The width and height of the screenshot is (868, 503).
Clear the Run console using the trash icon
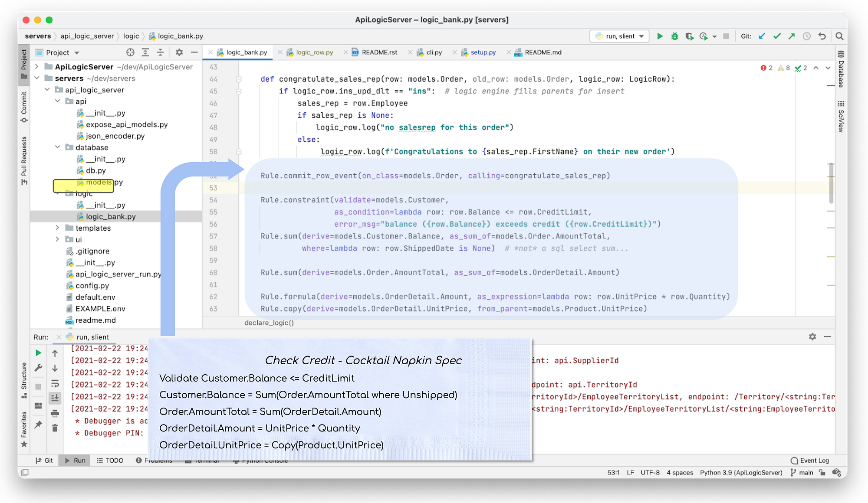[x=55, y=428]
